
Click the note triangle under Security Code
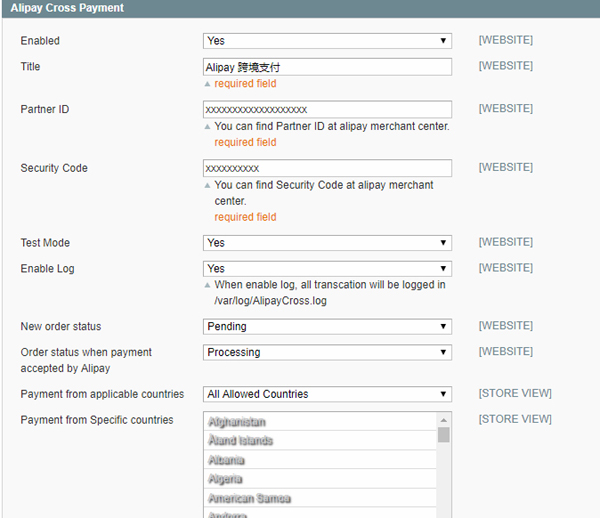pyautogui.click(x=208, y=187)
